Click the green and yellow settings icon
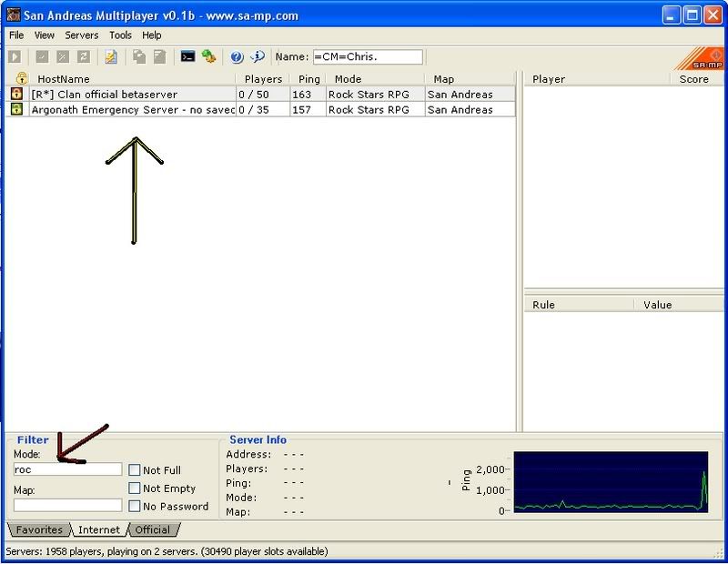 tap(208, 56)
